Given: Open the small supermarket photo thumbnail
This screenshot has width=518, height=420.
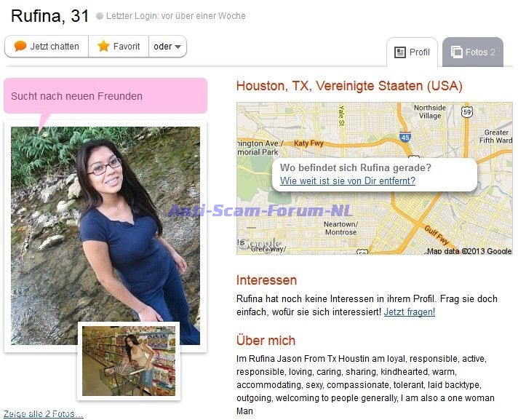Looking at the screenshot, I should [129, 361].
